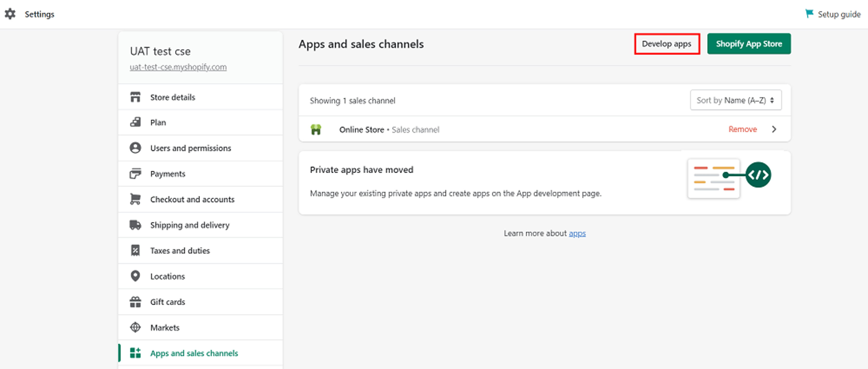Go to Plan settings
Viewport: 868px width, 369px height.
coord(200,122)
